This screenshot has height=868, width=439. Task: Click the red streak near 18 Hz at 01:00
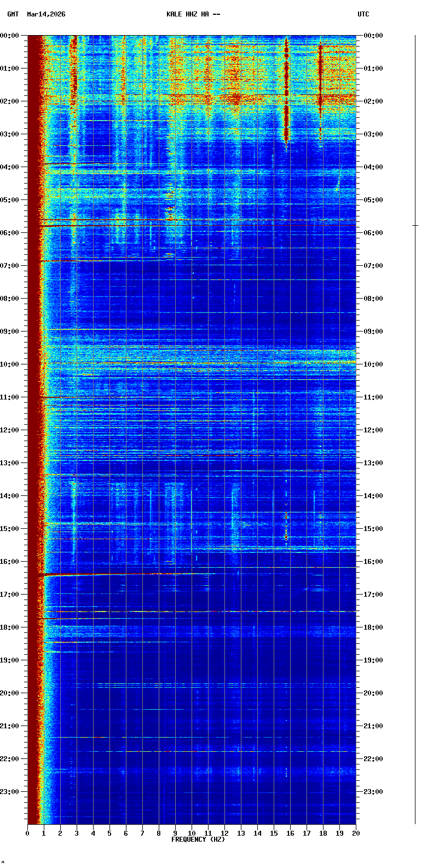point(321,68)
